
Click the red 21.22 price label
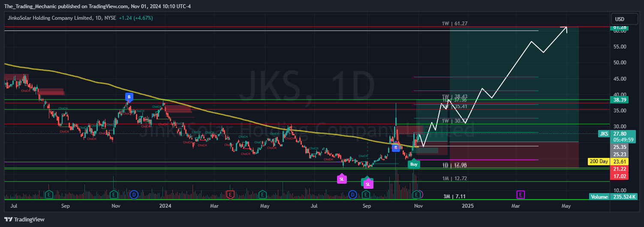tap(620, 169)
